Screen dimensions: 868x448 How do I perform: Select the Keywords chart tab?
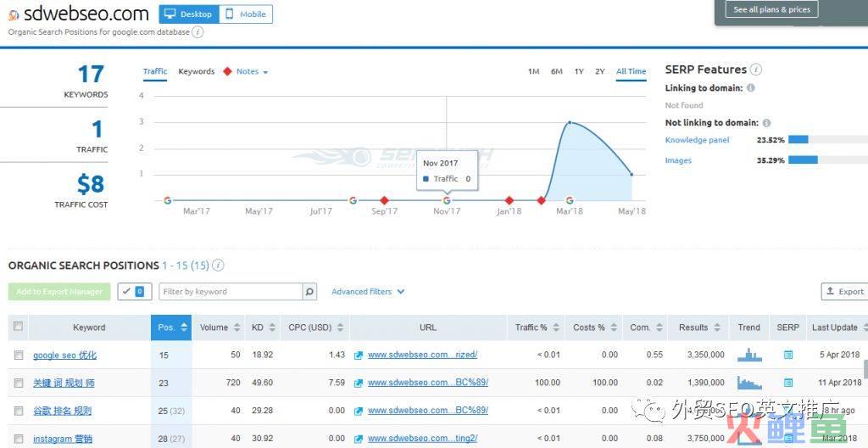196,71
